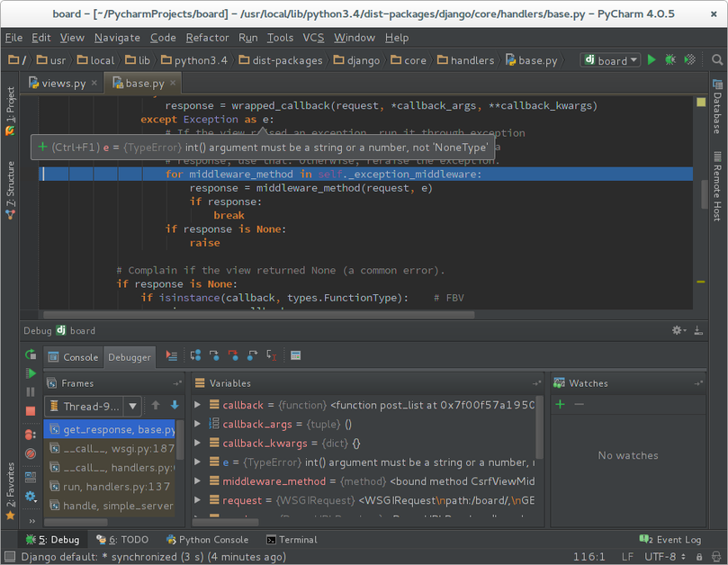728x565 pixels.
Task: Select the next frame with down arrow
Action: 175,405
